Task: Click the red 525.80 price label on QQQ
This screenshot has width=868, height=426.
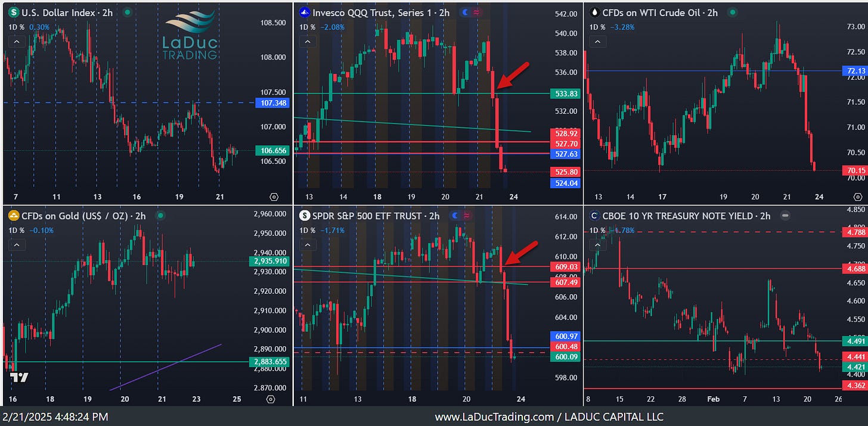Action: 565,172
